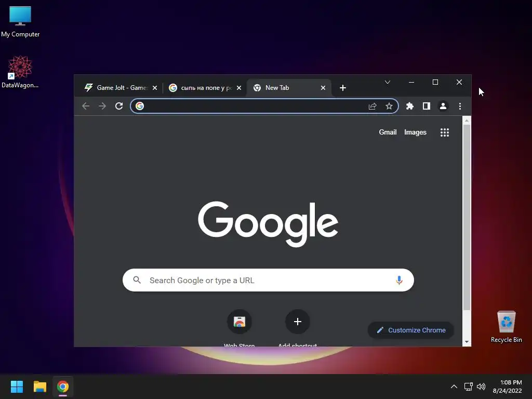The width and height of the screenshot is (532, 399).
Task: Close the New Tab tab
Action: pos(323,88)
